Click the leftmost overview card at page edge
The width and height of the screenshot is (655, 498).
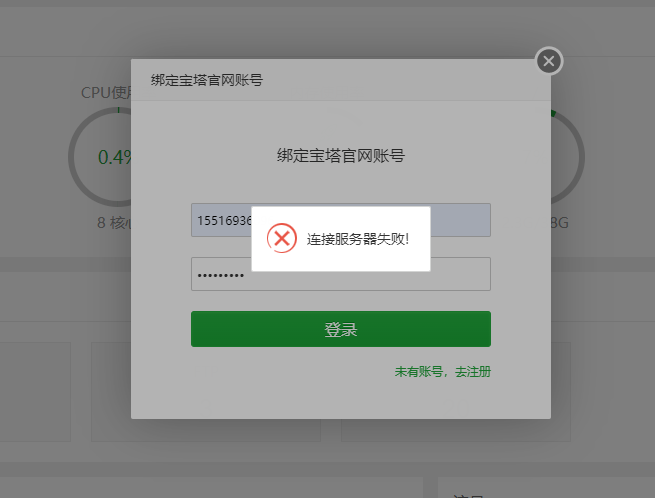(35, 392)
